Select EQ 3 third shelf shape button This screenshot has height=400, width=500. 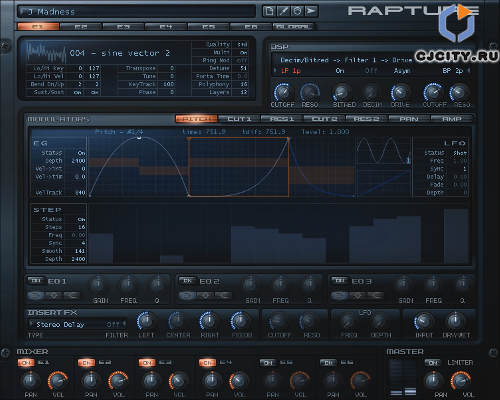point(376,295)
